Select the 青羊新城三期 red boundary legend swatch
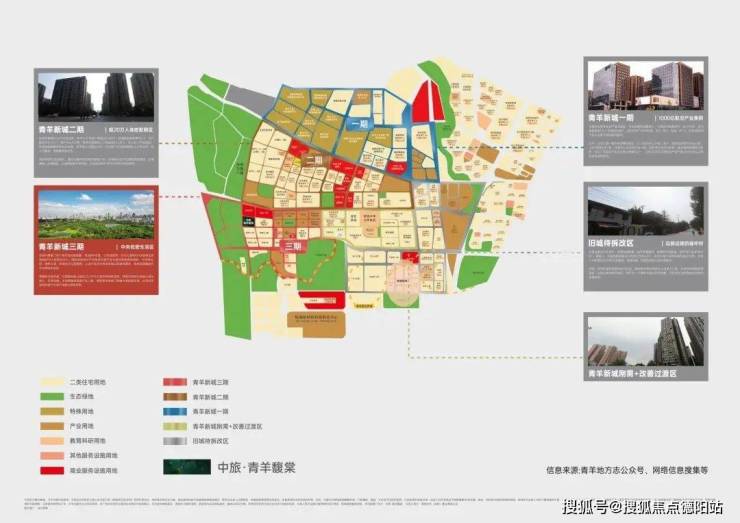 176,382
